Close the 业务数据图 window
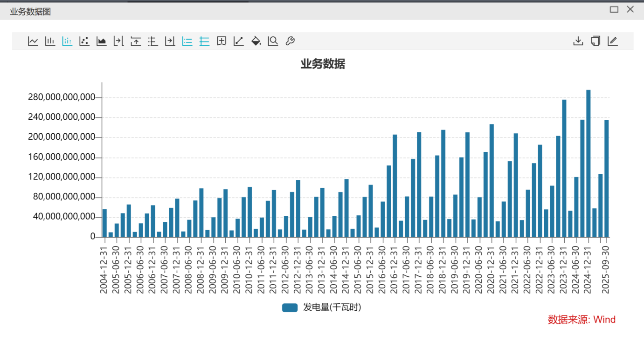 (x=630, y=9)
